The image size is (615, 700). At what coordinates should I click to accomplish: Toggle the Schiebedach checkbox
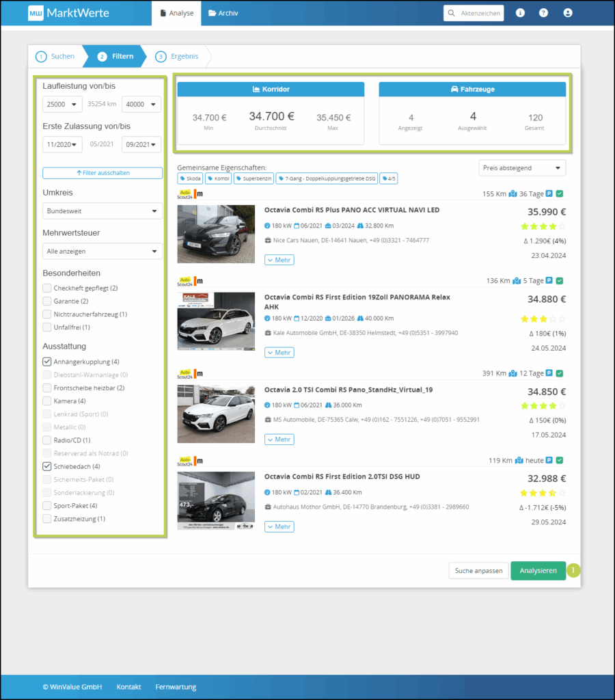(x=46, y=466)
